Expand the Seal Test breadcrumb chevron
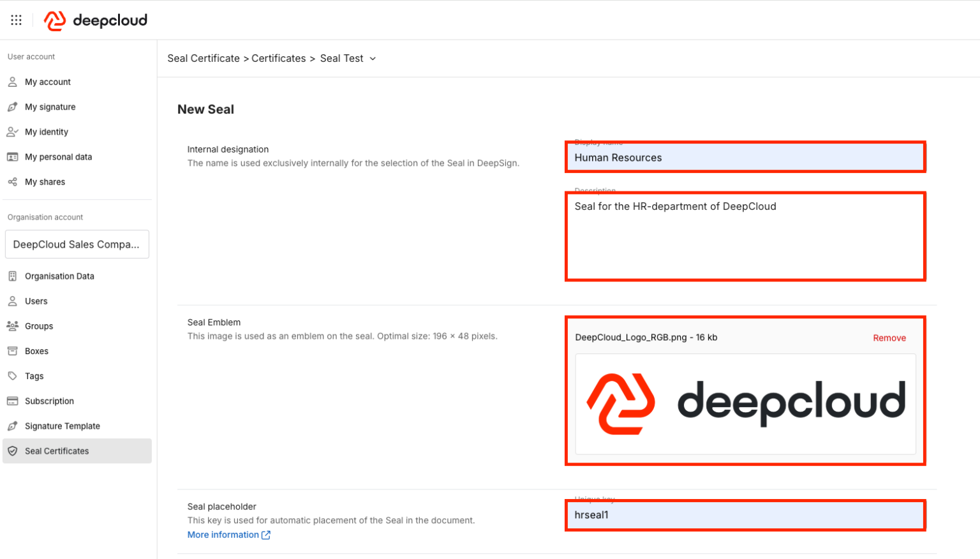 pyautogui.click(x=373, y=59)
